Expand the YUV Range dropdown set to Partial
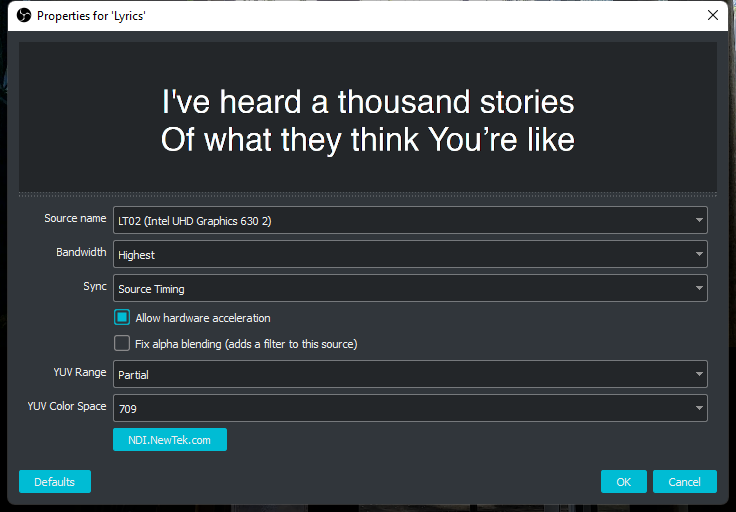Screen dimensions: 736x512 click(410, 374)
